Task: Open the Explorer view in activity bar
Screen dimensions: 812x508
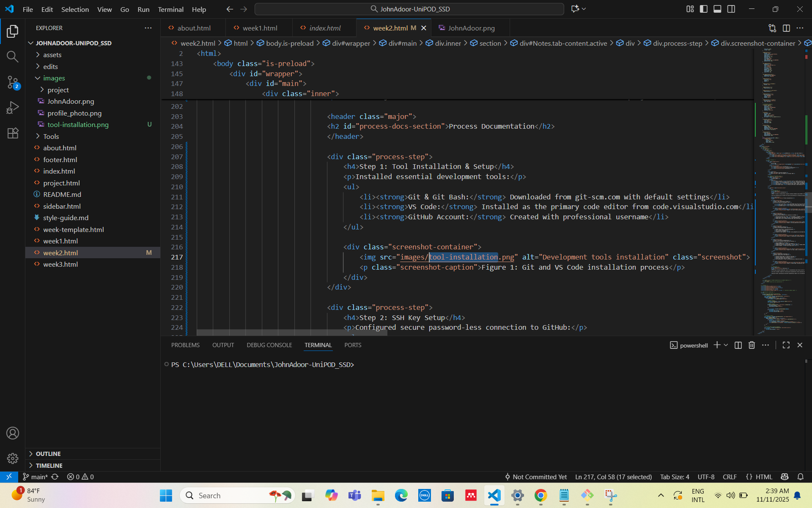Action: (x=13, y=31)
